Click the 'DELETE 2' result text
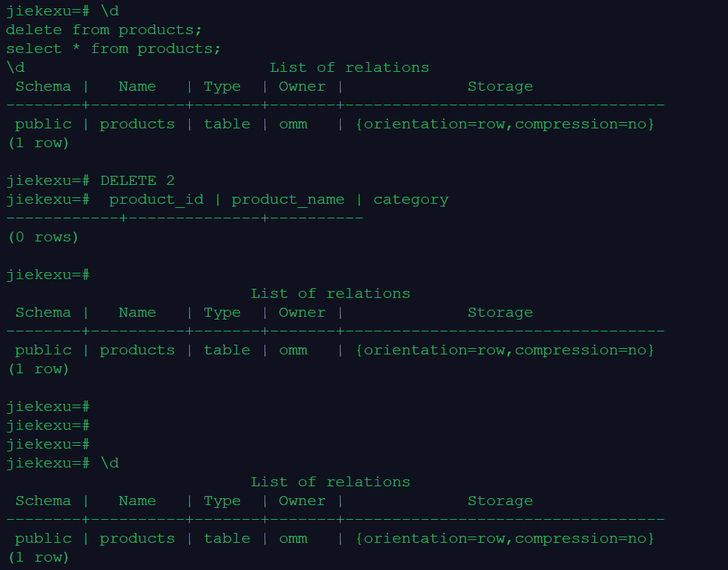This screenshot has width=728, height=570. pos(138,181)
